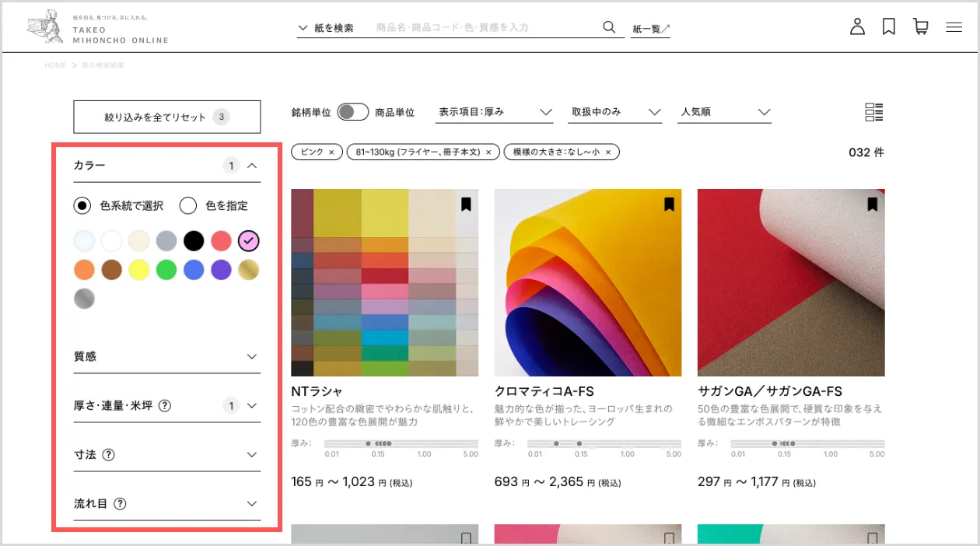Toggle 銘柄単位/商品単位 switch
This screenshot has width=980, height=546.
click(352, 112)
